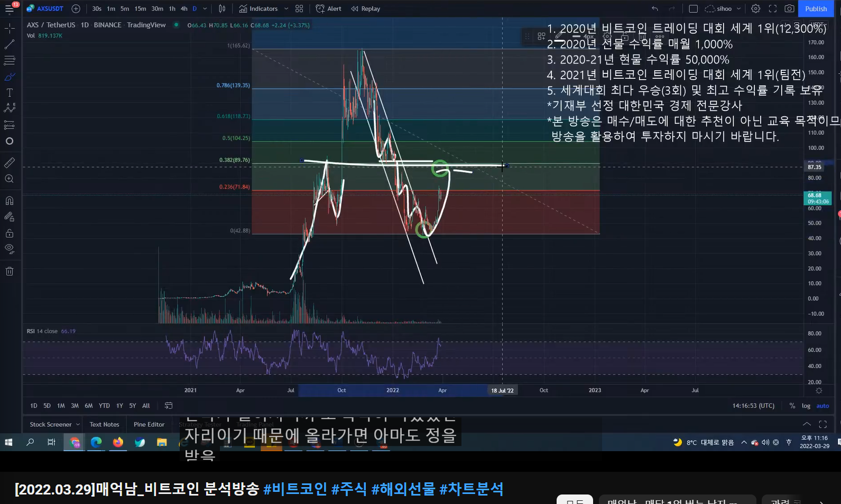
Task: Toggle stay in drawing mode
Action: pyautogui.click(x=10, y=217)
